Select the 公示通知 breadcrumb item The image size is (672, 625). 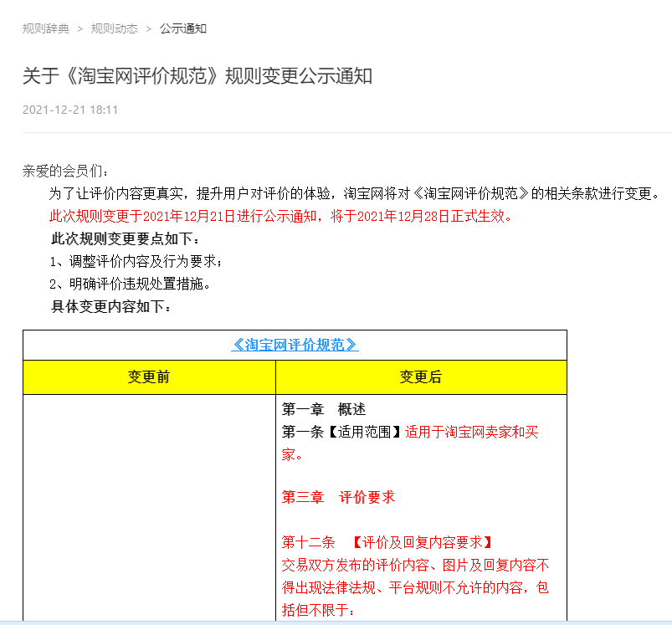pyautogui.click(x=183, y=28)
